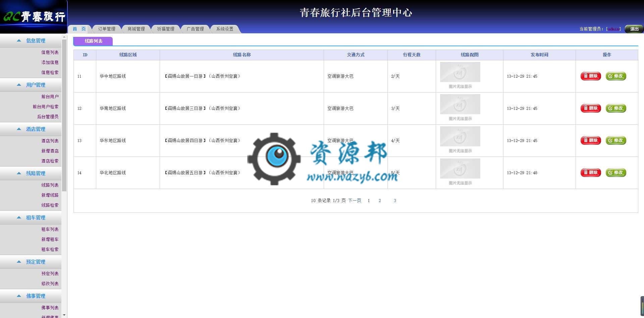Open 信息列表 in the sidebar
This screenshot has width=644, height=318.
pyautogui.click(x=50, y=52)
